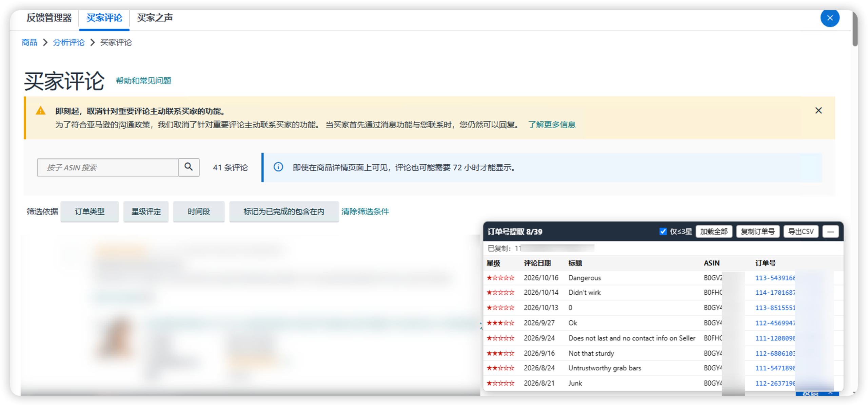Click 清除筛选条件 link
868x406 pixels.
(x=365, y=211)
